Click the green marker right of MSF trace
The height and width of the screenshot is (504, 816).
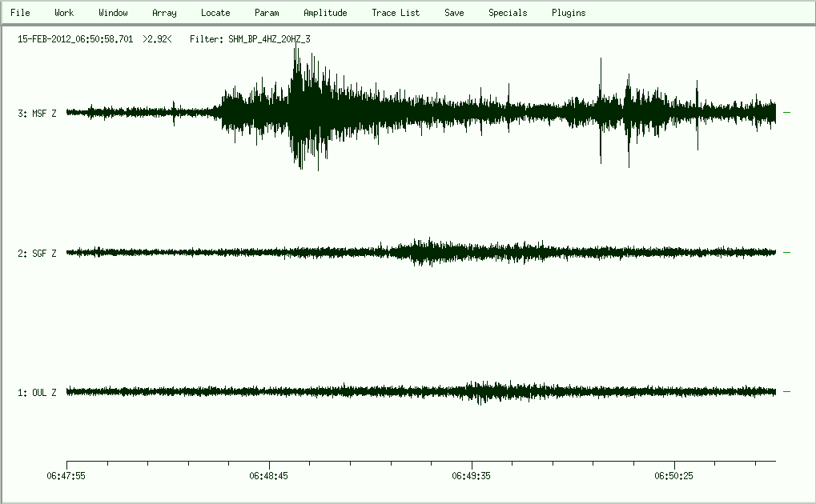[x=786, y=113]
